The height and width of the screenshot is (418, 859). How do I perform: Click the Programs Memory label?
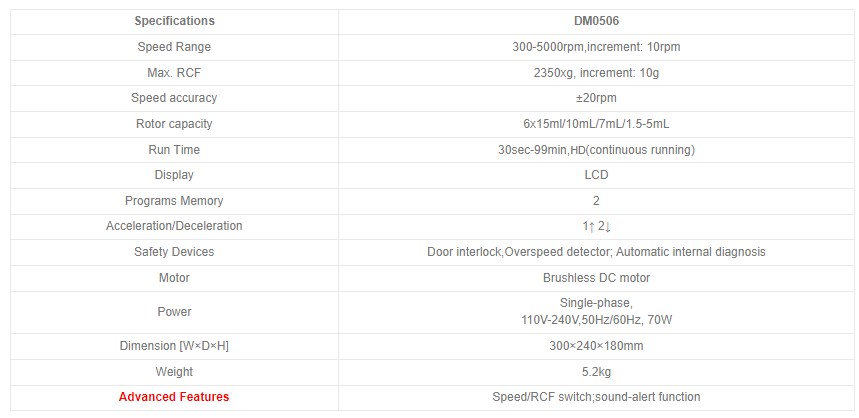(174, 201)
